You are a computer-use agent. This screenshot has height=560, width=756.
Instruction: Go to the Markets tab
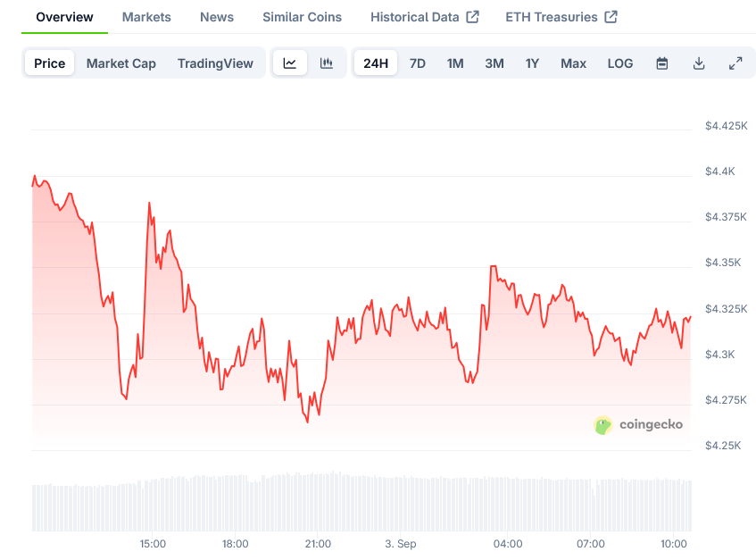[146, 17]
